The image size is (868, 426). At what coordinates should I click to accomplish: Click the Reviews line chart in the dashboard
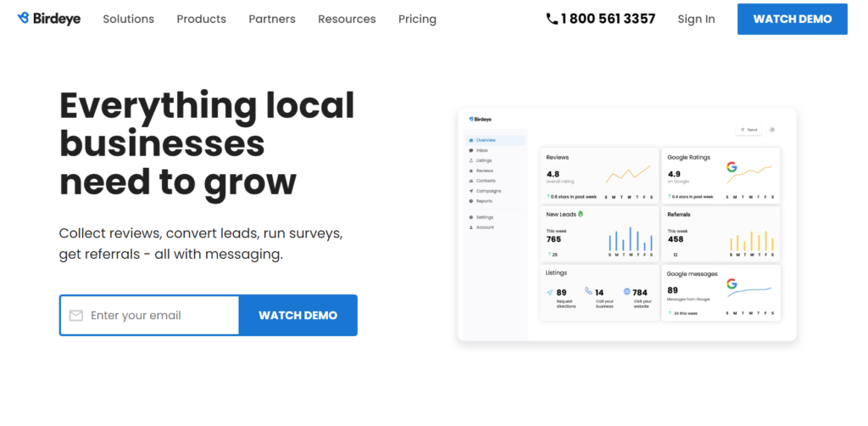(628, 174)
